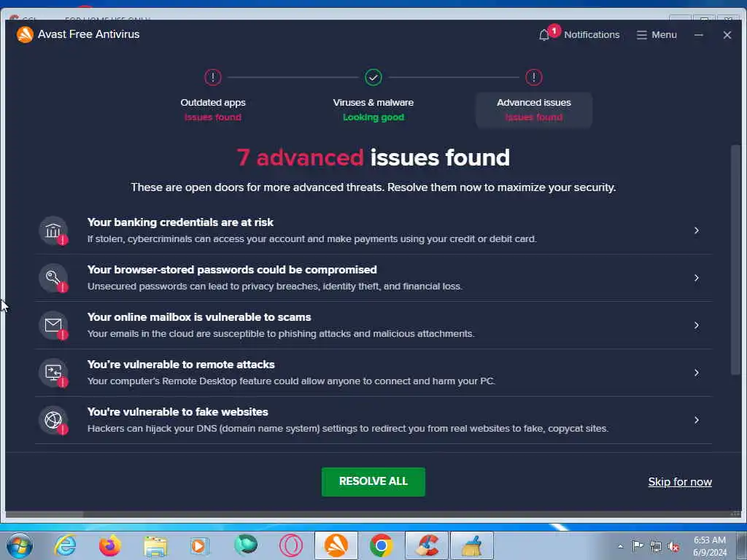Screen dimensions: 747x560
Task: Show hidden system tray icons arrow
Action: pyautogui.click(x=620, y=546)
